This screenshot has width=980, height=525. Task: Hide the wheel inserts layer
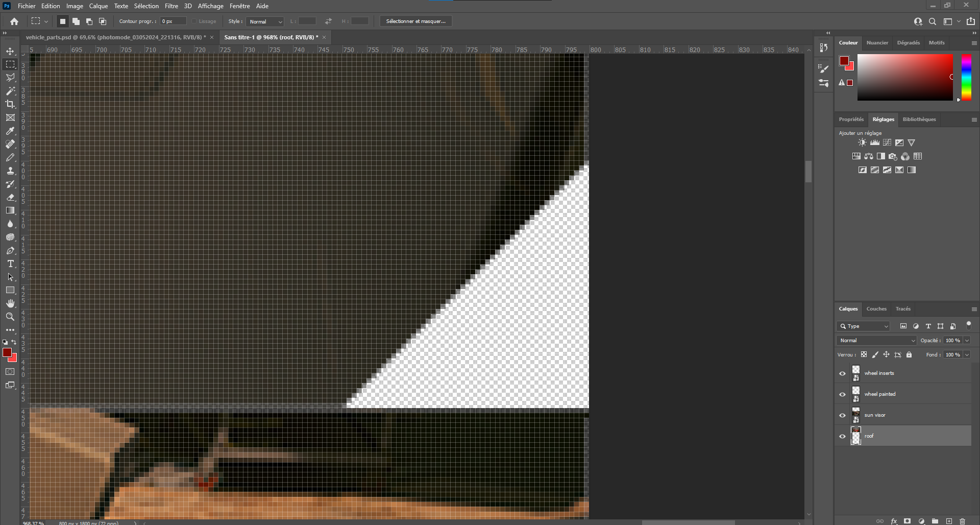click(x=842, y=373)
